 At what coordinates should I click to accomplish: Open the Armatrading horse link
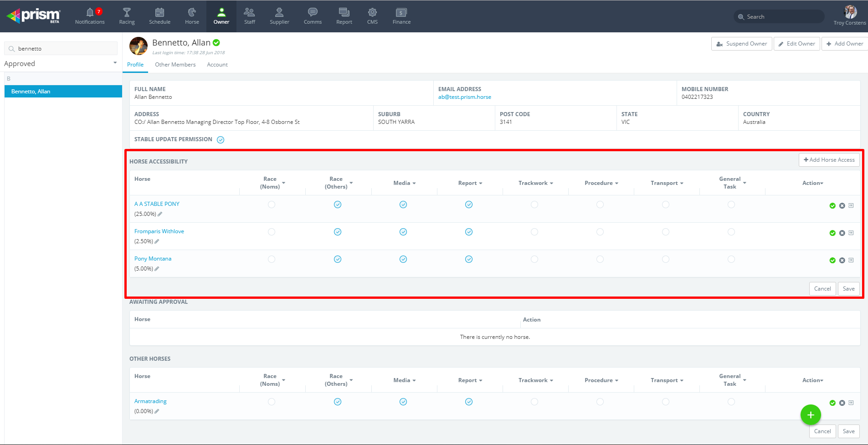click(x=150, y=401)
